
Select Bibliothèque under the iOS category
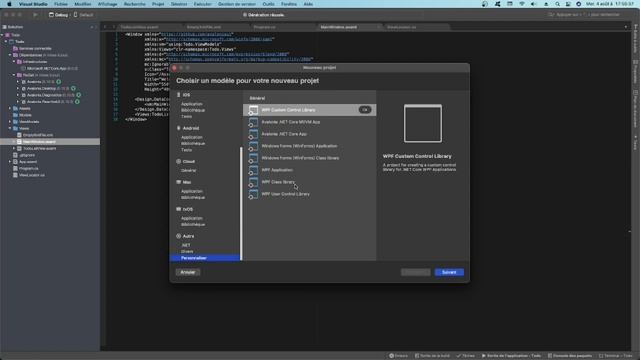(x=193, y=110)
